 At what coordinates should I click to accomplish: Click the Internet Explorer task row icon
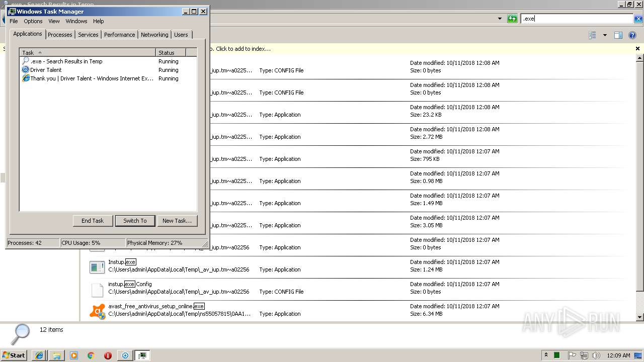tap(26, 78)
